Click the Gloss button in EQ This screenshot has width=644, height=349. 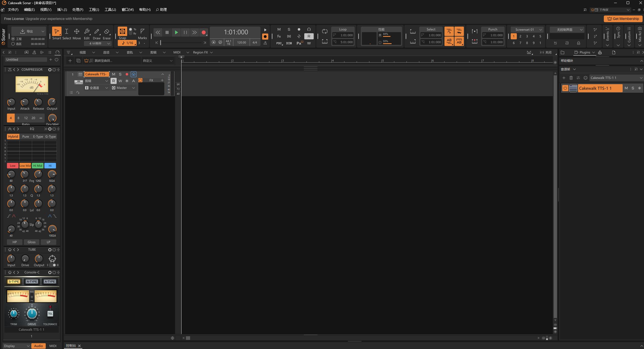pyautogui.click(x=32, y=242)
